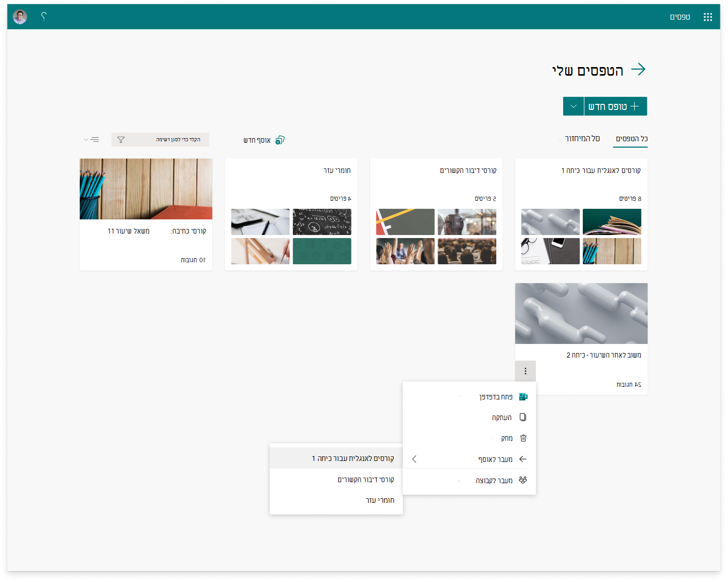Open the 'חומרי עזר' collection card title
728x582 pixels.
[x=337, y=170]
